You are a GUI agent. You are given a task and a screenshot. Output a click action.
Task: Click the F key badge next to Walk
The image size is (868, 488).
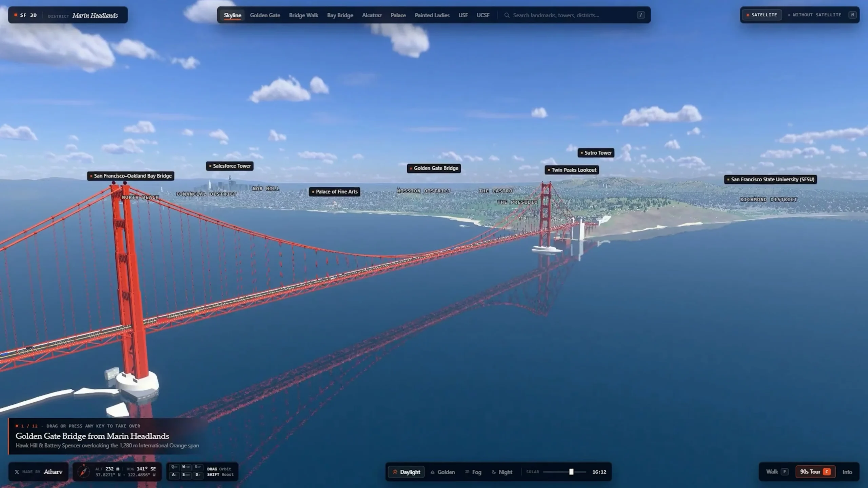pyautogui.click(x=784, y=472)
